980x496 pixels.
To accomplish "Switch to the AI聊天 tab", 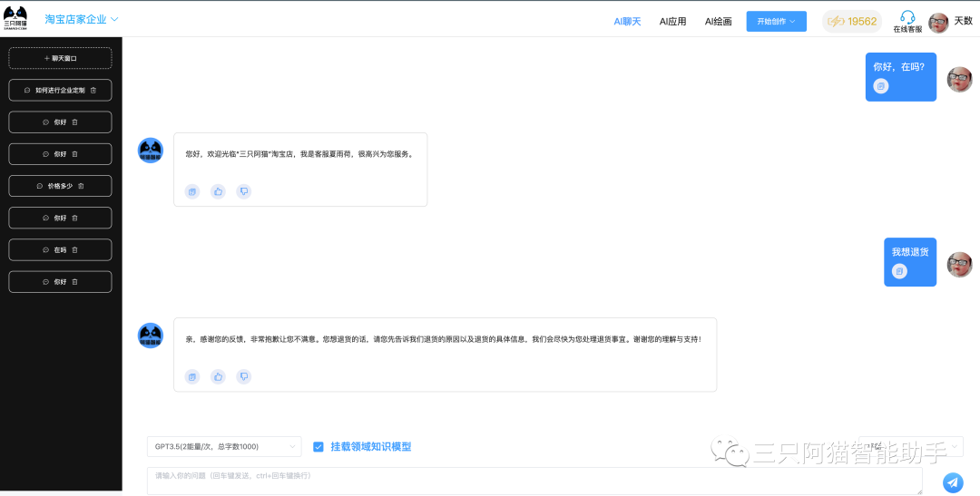I will coord(628,21).
